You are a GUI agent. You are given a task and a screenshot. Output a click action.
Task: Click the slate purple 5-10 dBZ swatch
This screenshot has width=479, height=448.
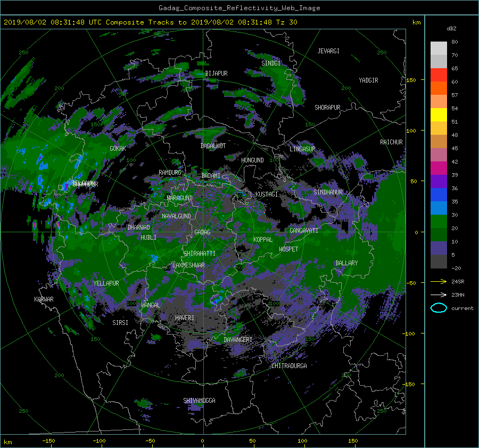tap(439, 248)
